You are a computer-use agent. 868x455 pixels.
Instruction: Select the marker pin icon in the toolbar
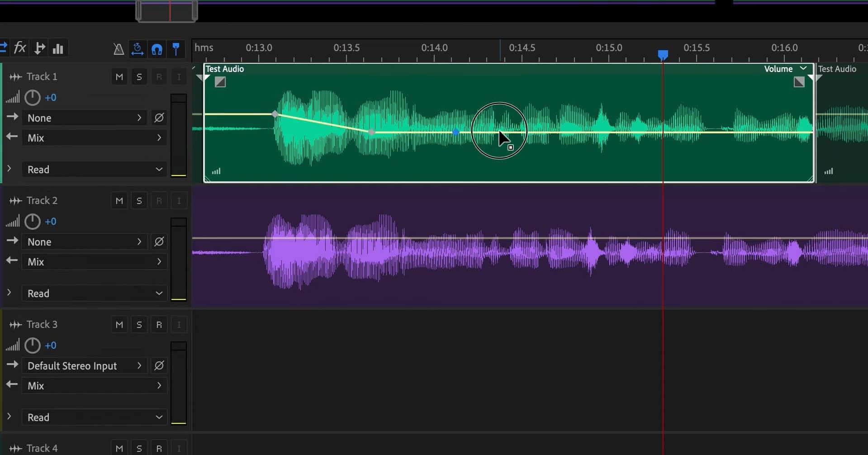(176, 49)
